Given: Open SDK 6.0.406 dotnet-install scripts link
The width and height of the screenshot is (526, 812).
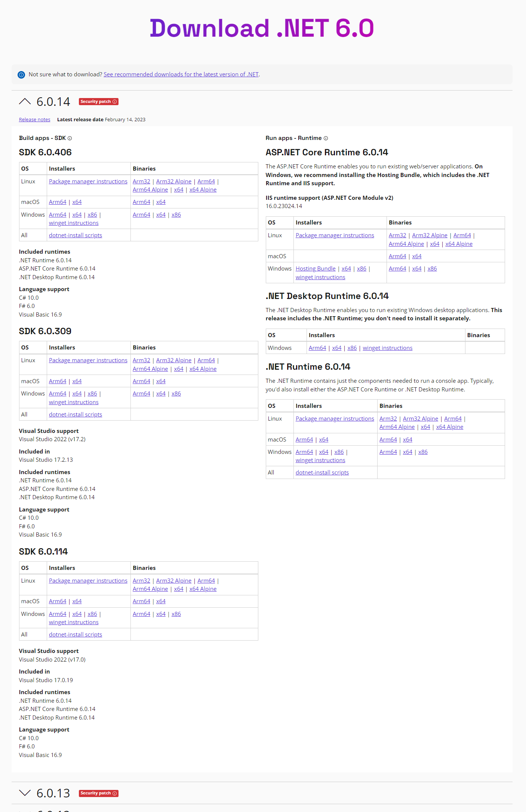Looking at the screenshot, I should point(76,235).
